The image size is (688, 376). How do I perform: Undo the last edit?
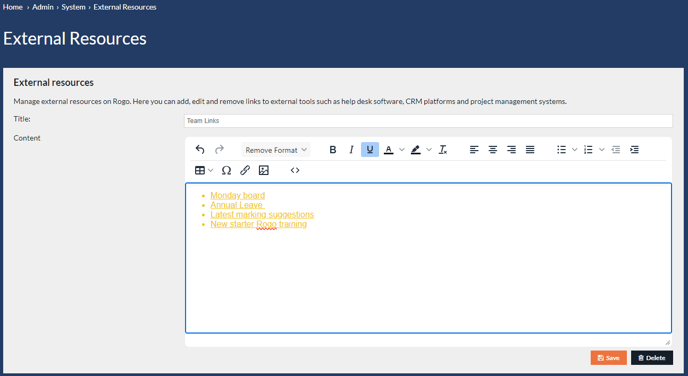pos(200,150)
